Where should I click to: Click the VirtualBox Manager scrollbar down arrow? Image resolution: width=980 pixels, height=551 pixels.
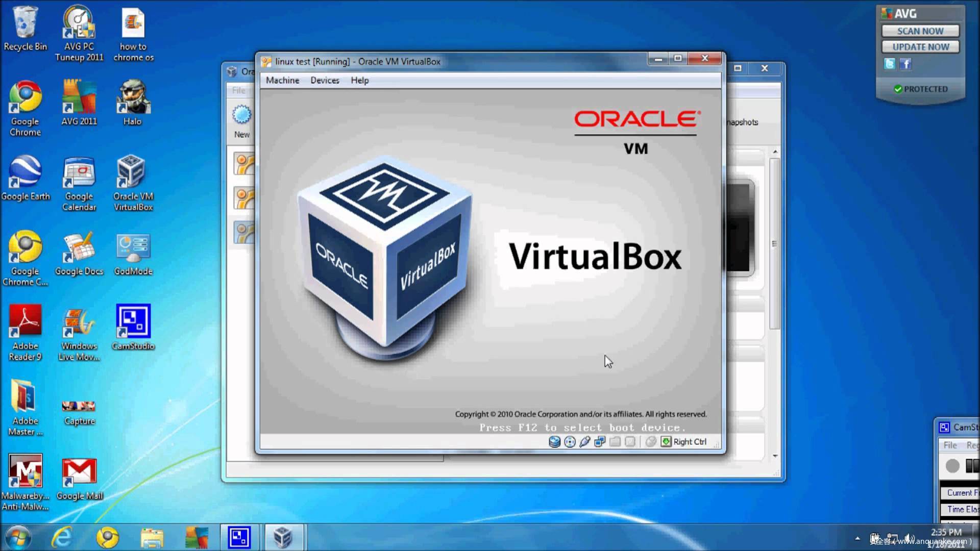pos(775,456)
